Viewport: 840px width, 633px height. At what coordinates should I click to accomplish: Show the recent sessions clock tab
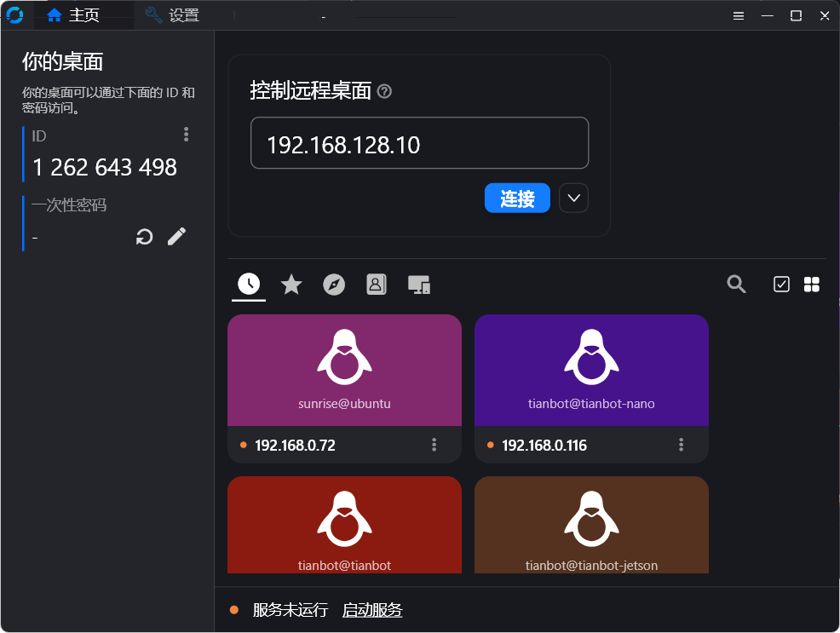(249, 285)
